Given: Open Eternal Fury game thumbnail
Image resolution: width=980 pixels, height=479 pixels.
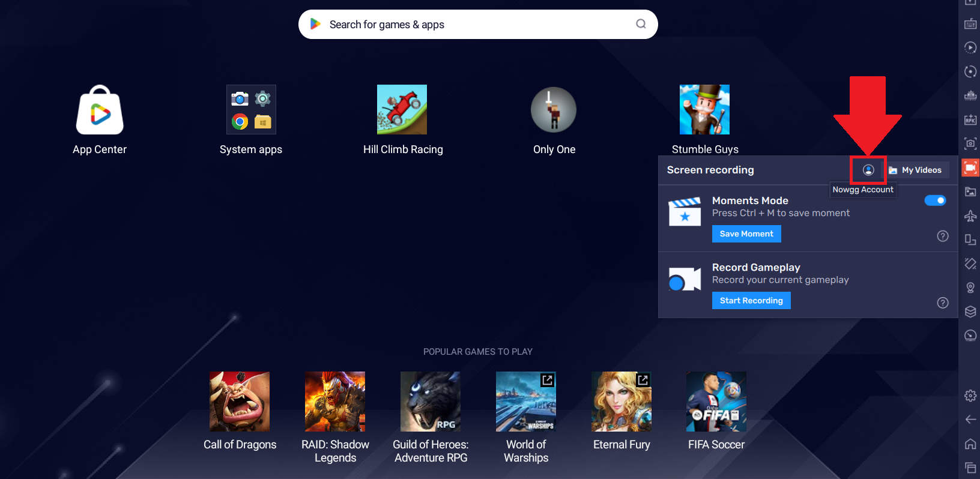Looking at the screenshot, I should [x=622, y=402].
